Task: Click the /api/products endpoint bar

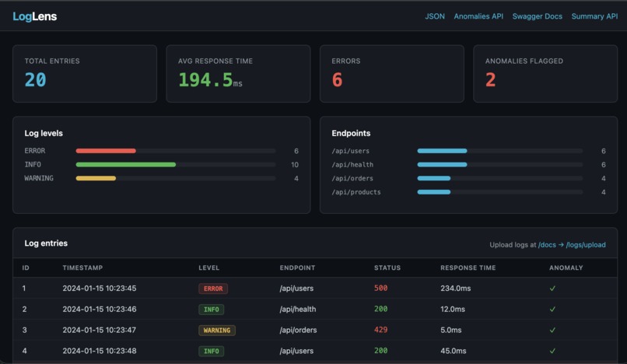Action: pos(434,192)
